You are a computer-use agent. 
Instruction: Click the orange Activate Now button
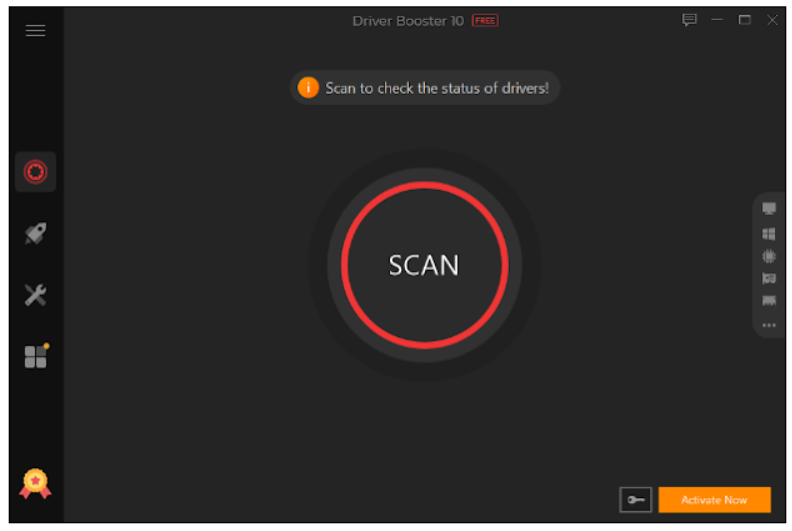[714, 500]
